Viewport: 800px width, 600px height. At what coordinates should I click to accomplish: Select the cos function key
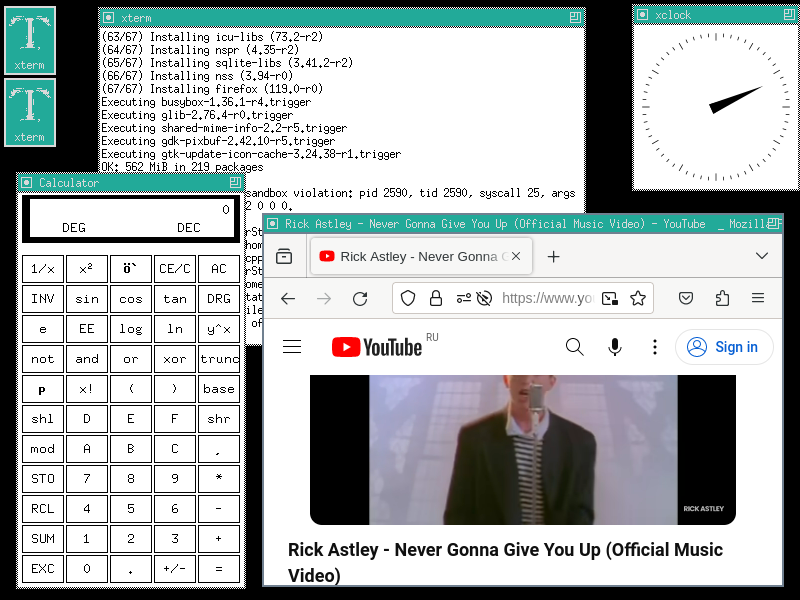(131, 299)
